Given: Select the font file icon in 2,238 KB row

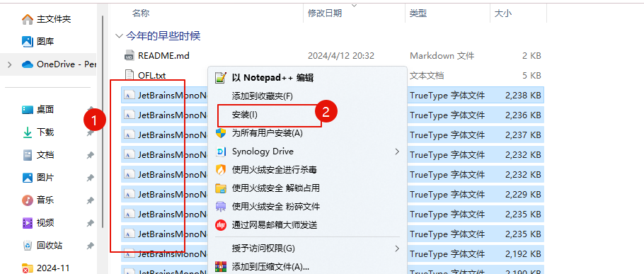Looking at the screenshot, I should pos(130,96).
